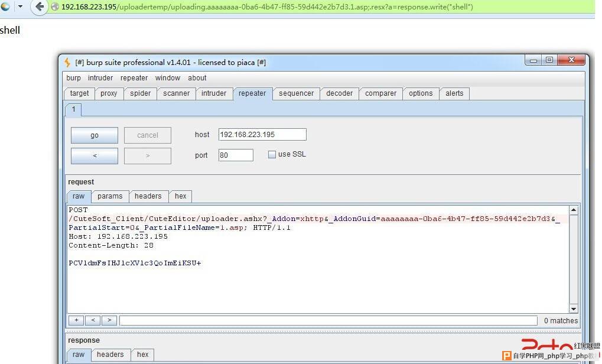Image resolution: width=602 pixels, height=364 pixels.
Task: Send the request with the go button
Action: coord(95,135)
